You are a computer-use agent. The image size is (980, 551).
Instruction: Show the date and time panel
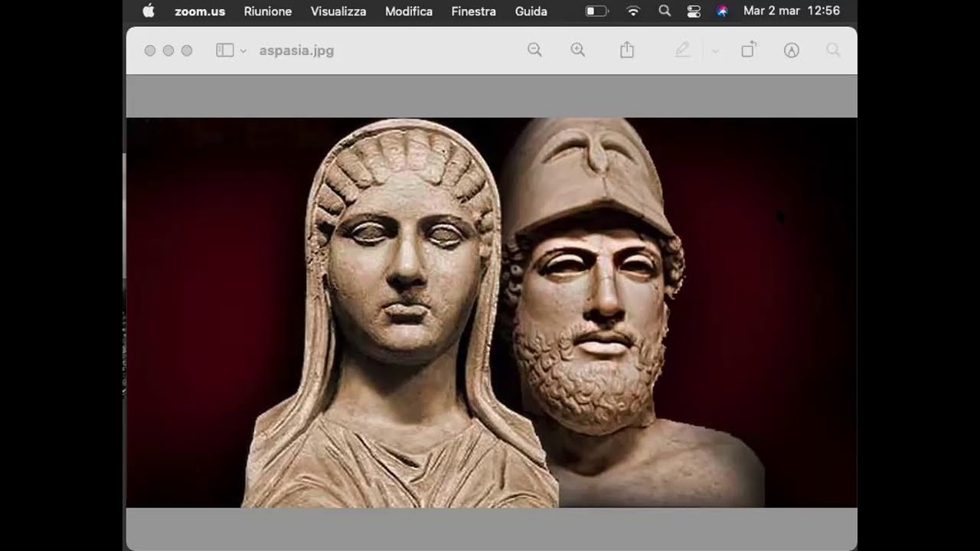coord(792,11)
